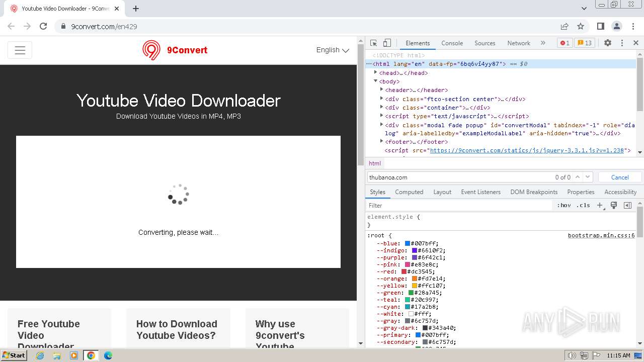Toggle the computed styles sidebar

[627, 205]
